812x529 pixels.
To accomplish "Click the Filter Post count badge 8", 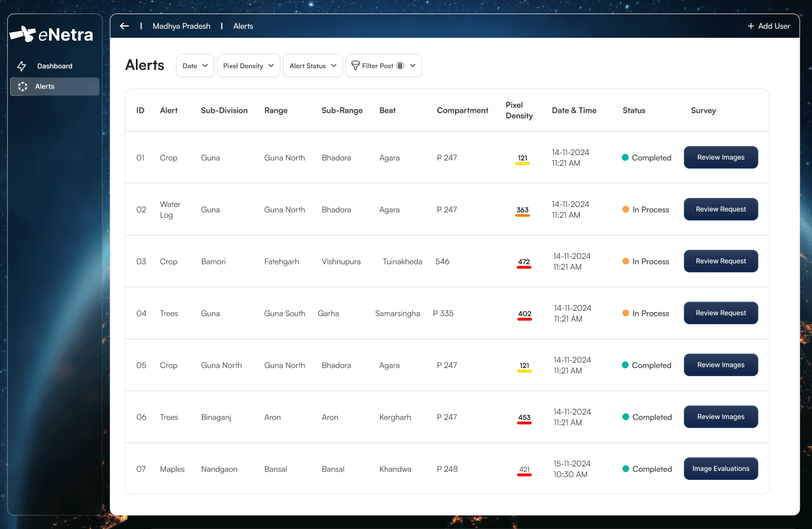I will tap(400, 65).
